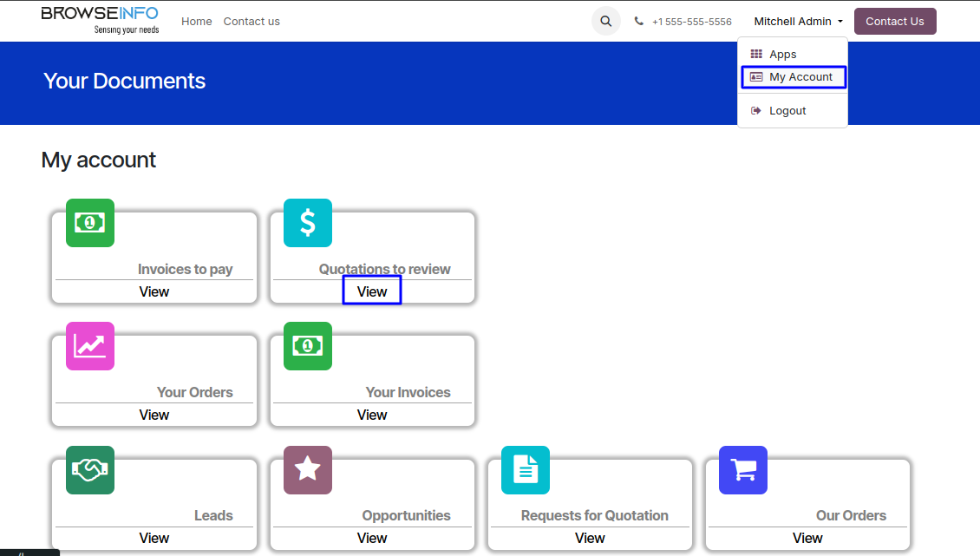980x556 pixels.
Task: Click the My Account ID card icon
Action: tap(756, 77)
